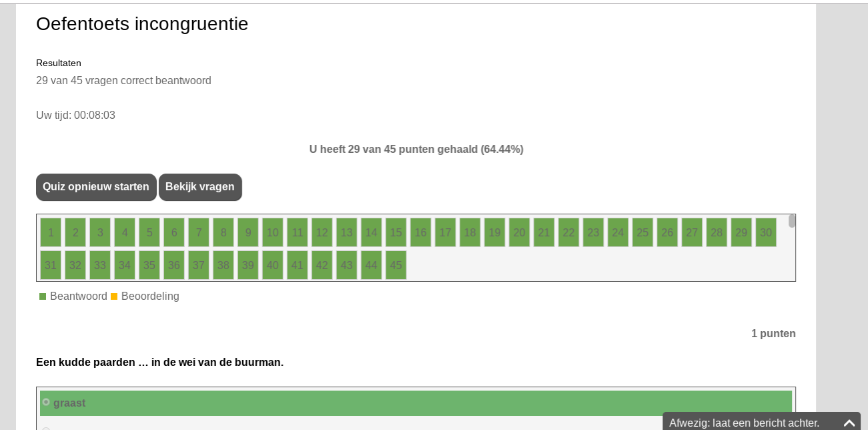
Task: Click the orange Beoordeling legend swatch
Action: (114, 296)
